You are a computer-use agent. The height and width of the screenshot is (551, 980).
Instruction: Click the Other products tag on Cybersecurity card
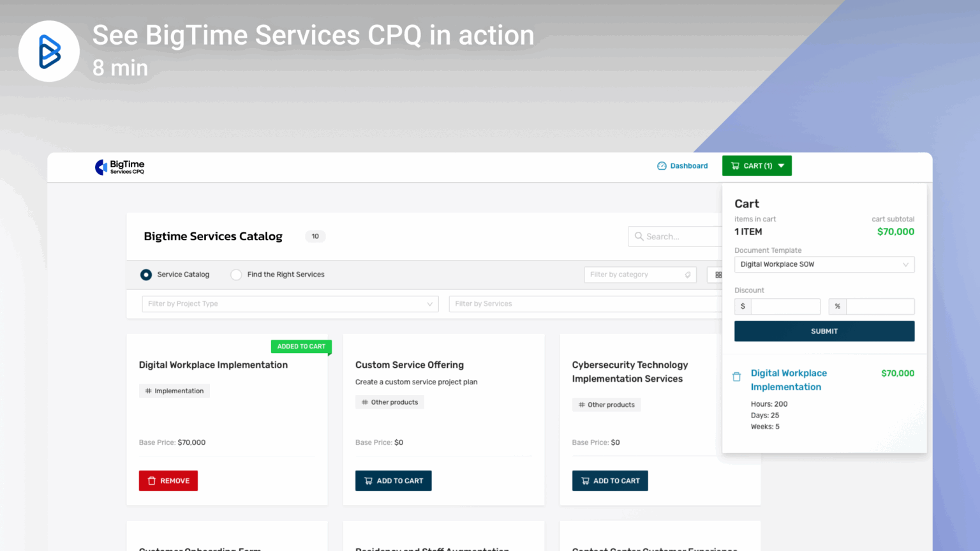606,404
